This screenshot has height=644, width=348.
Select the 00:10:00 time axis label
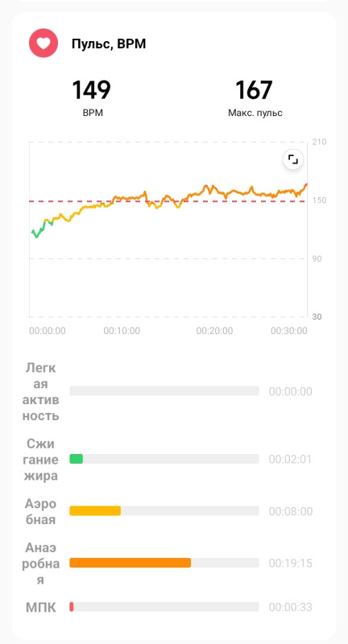click(x=122, y=331)
